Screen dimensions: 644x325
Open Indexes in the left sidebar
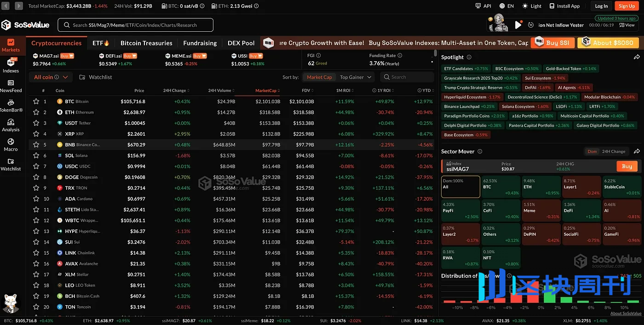(x=11, y=66)
